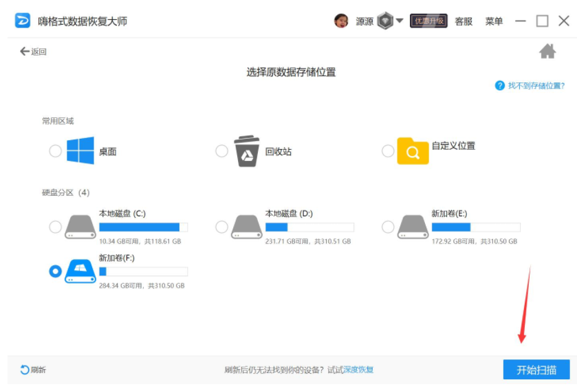
Task: Click the user avatar picture
Action: pos(341,21)
